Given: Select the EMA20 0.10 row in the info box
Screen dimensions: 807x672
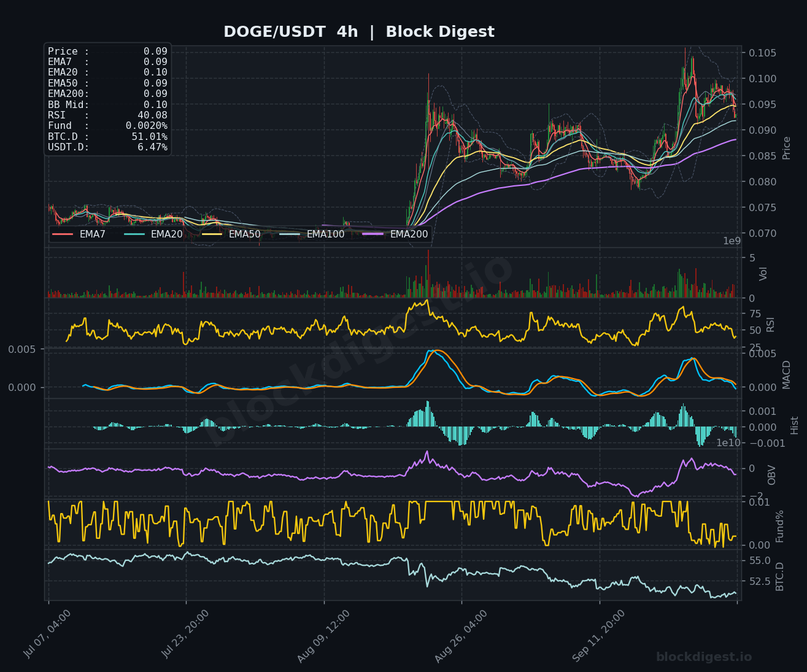Looking at the screenshot, I should point(107,72).
